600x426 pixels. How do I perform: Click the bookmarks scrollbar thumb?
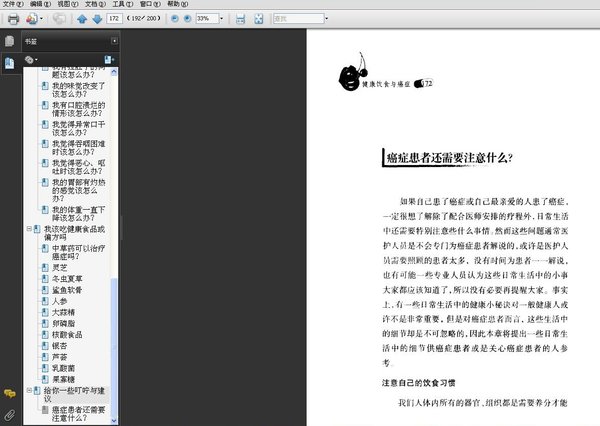pyautogui.click(x=114, y=346)
